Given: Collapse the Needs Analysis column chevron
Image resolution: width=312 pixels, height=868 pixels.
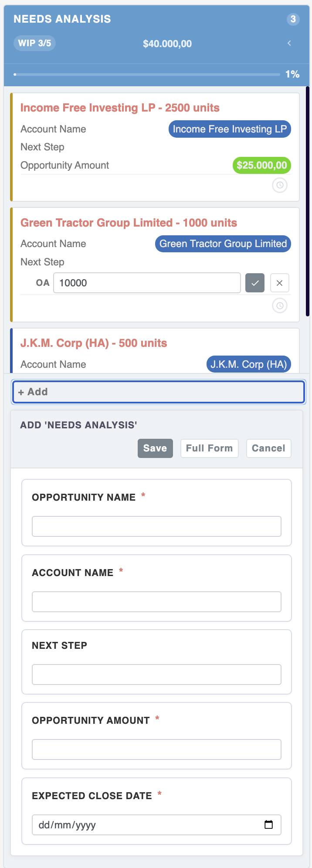Looking at the screenshot, I should (x=289, y=43).
